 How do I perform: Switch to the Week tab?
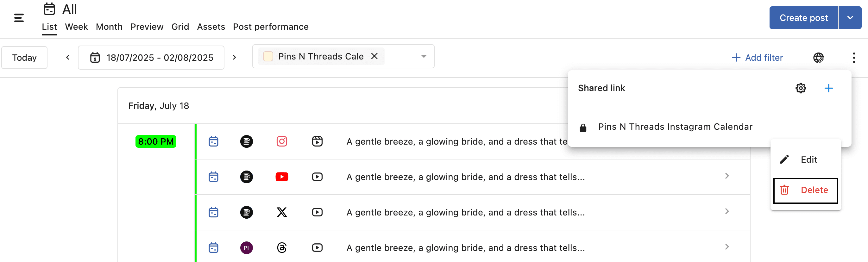(76, 27)
